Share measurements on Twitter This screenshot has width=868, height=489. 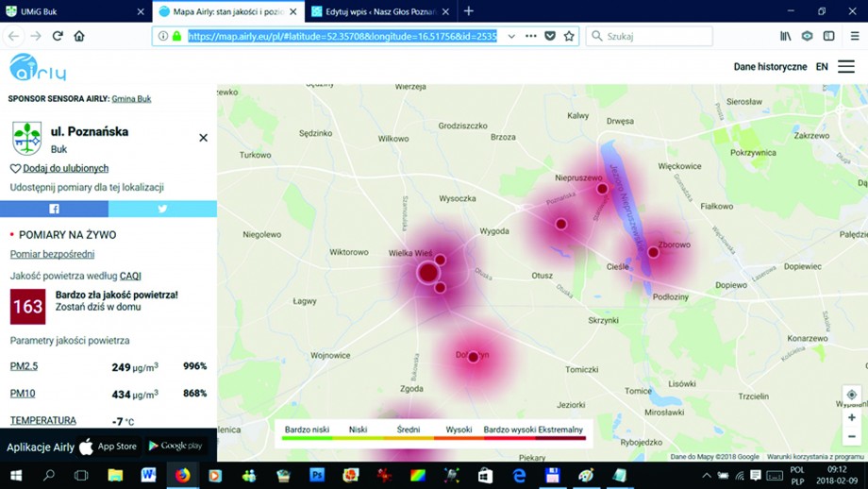pyautogui.click(x=162, y=209)
